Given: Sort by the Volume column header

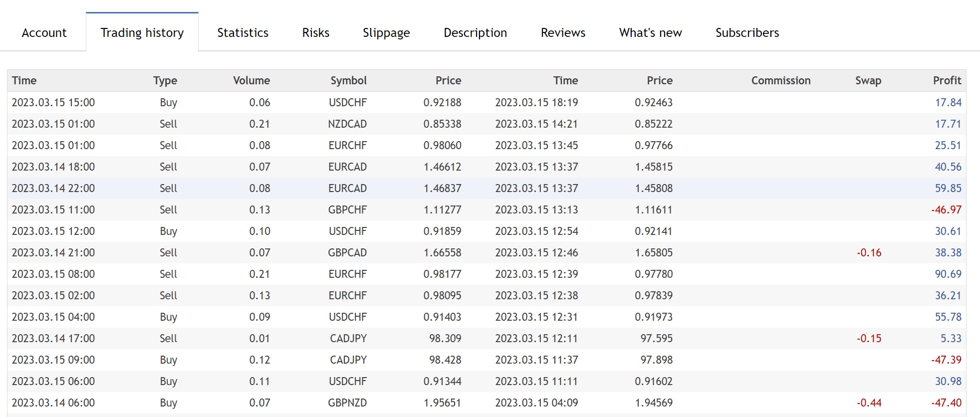Looking at the screenshot, I should tap(251, 81).
